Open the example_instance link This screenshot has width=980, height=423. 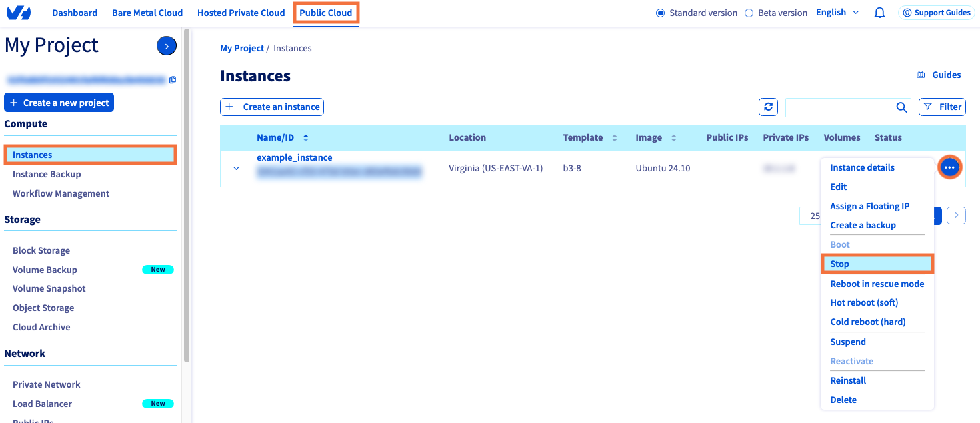[x=294, y=158]
